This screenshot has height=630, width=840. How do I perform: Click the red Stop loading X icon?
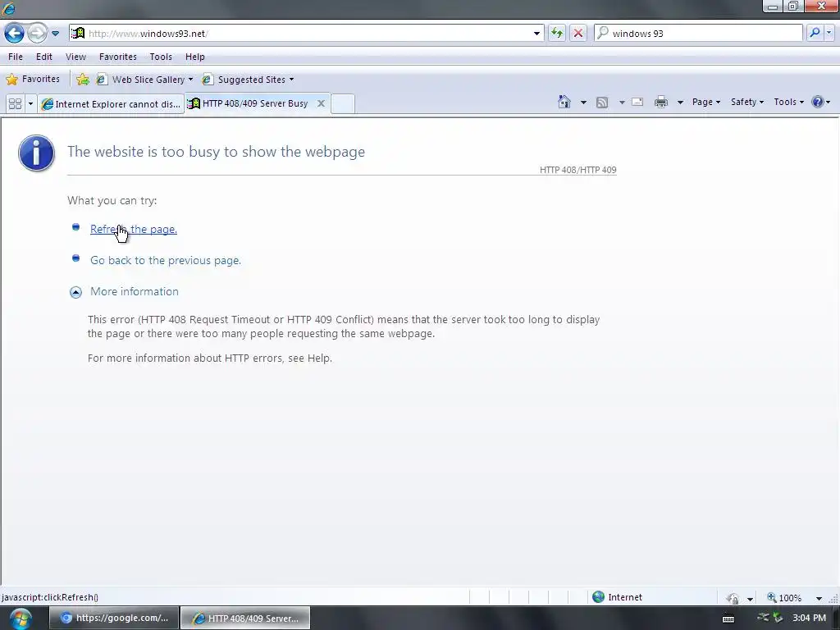[x=578, y=33]
